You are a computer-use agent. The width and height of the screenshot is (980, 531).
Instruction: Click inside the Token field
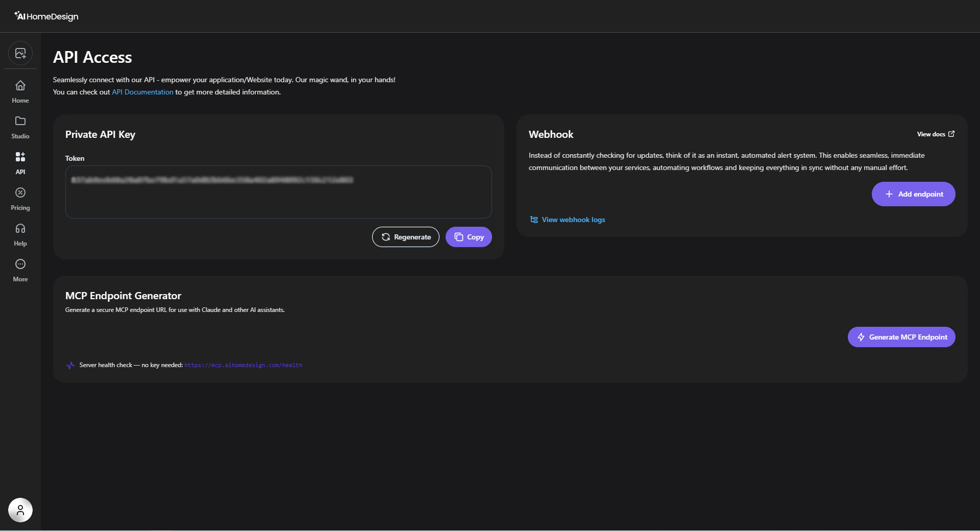tap(279, 192)
